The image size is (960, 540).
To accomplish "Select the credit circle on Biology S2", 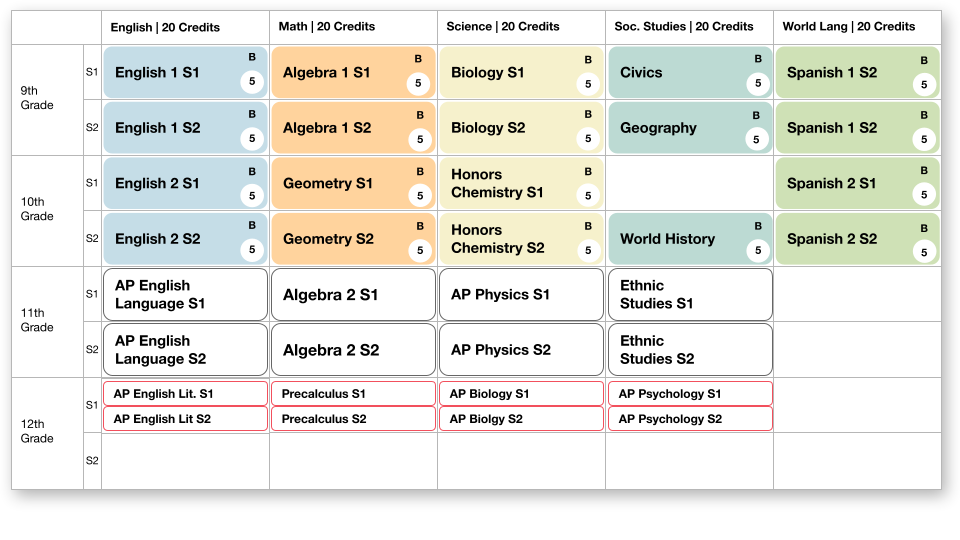I will point(588,139).
